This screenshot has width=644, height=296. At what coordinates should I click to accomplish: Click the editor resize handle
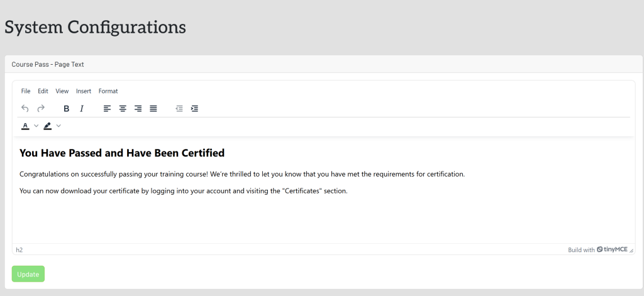click(631, 250)
